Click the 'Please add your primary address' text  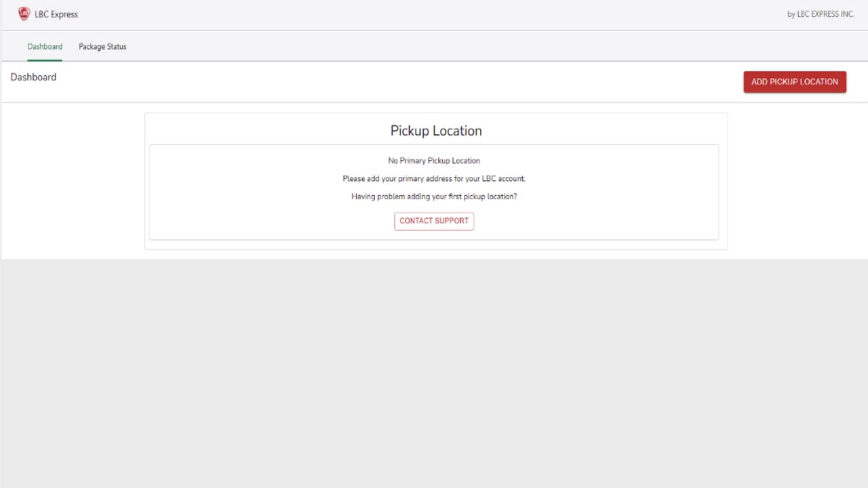[x=434, y=179]
